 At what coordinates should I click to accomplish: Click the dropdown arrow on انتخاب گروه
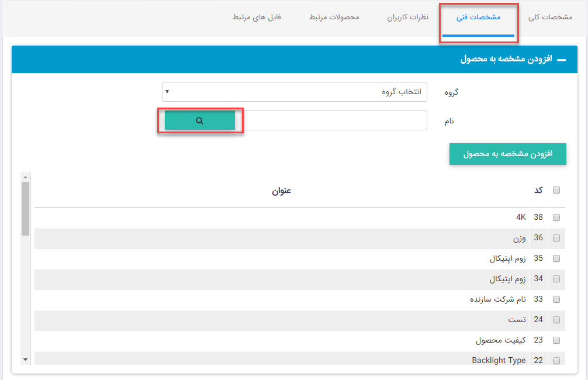[x=166, y=92]
